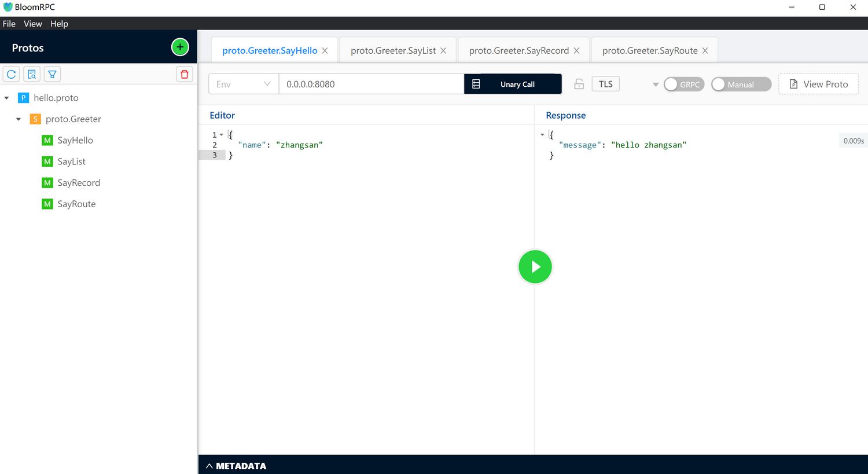Screen dimensions: 868x474
Task: Open the View menu
Action: coord(33,24)
